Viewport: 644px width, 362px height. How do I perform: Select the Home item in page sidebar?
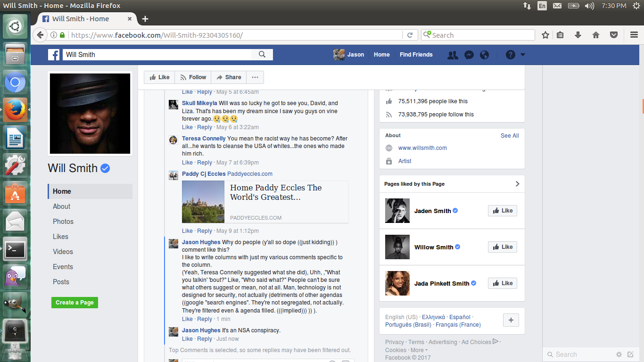click(90, 191)
